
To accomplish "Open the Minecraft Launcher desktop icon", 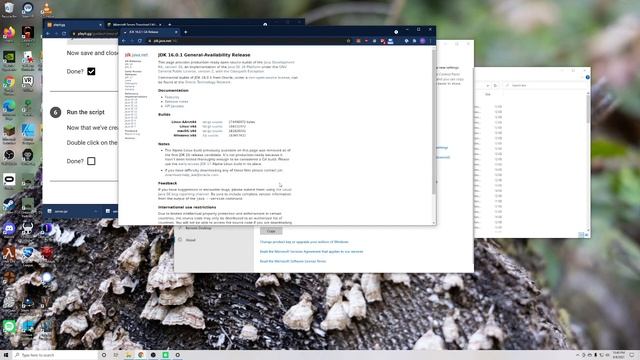I will click(9, 133).
